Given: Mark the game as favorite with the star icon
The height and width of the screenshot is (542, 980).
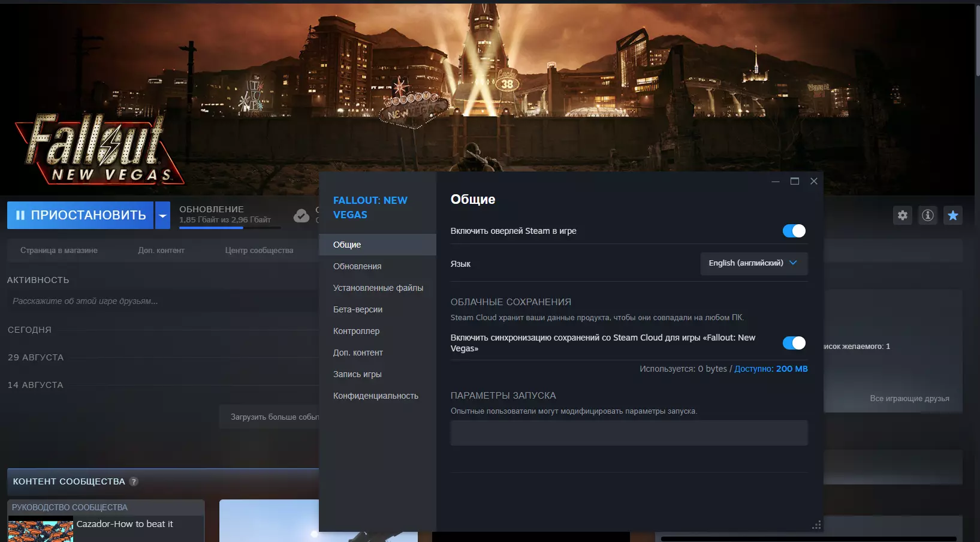Looking at the screenshot, I should click(953, 215).
